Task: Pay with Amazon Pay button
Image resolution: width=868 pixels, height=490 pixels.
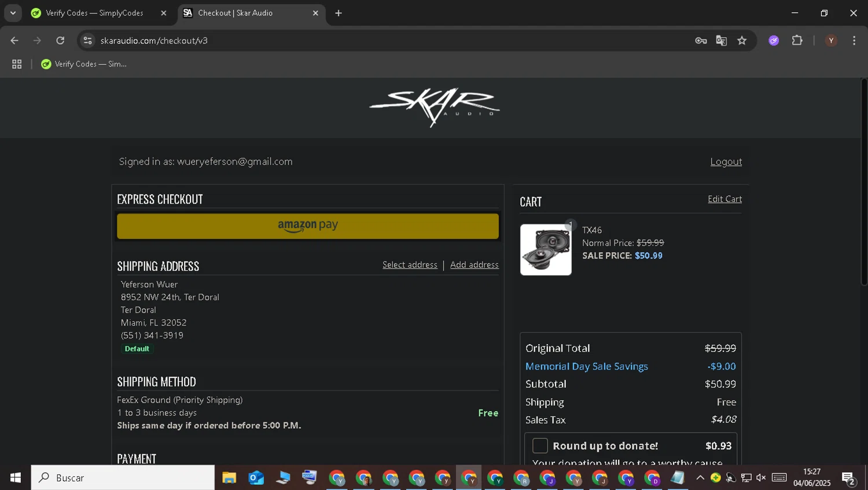Action: (x=308, y=226)
